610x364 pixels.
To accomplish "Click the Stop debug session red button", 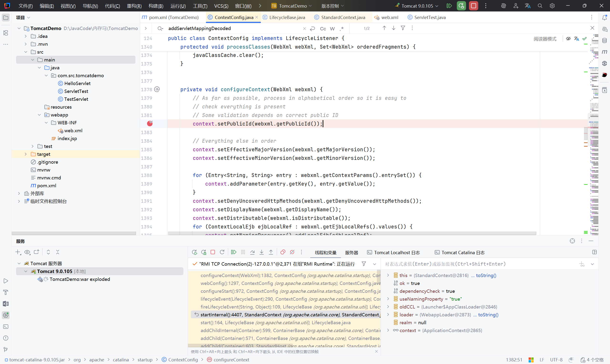I will point(473,6).
